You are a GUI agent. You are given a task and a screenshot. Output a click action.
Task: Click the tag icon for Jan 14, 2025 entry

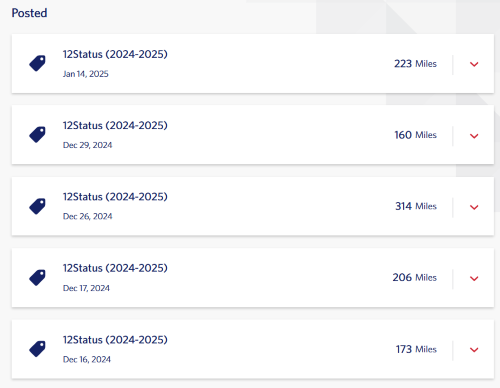[37, 63]
